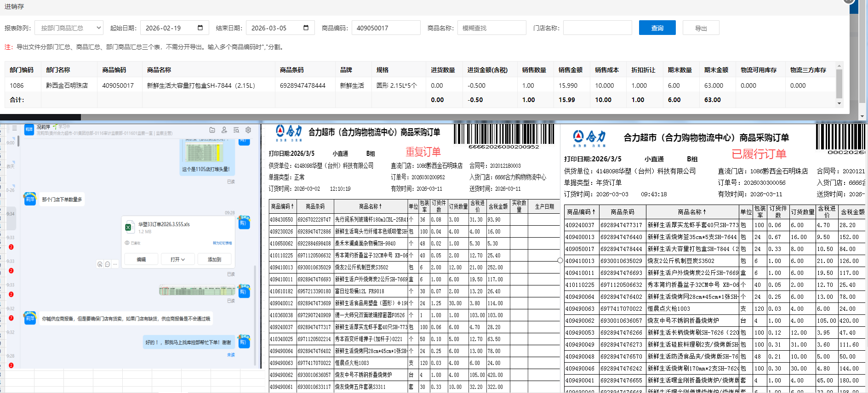Expand the 报表陈列 dropdown
Image resolution: width=868 pixels, height=393 pixels.
69,28
